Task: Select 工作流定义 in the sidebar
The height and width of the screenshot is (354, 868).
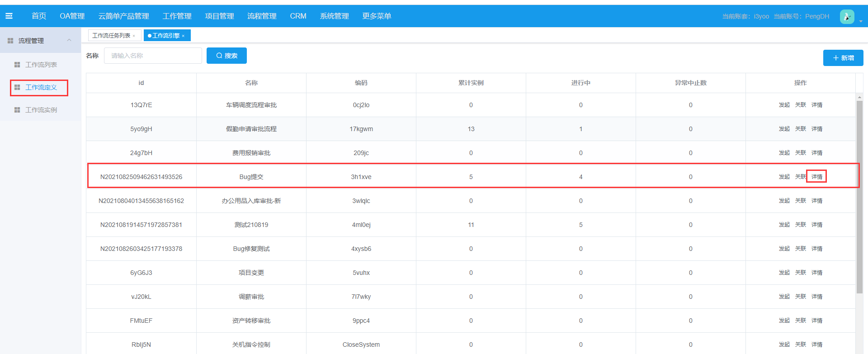Action: 41,87
